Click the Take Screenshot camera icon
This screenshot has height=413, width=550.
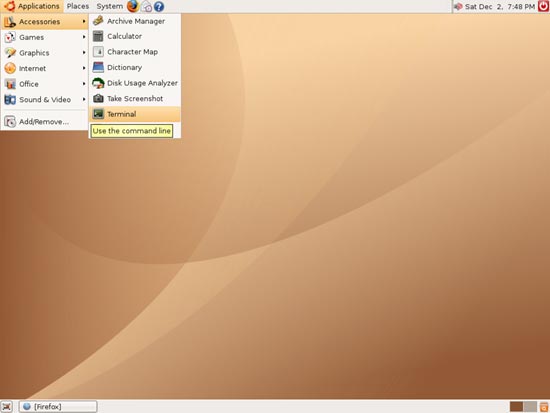[x=98, y=99]
